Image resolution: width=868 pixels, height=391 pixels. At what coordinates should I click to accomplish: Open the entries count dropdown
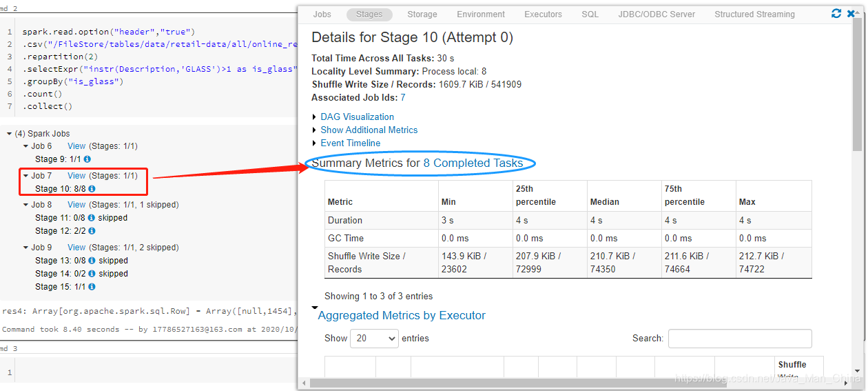click(x=374, y=339)
